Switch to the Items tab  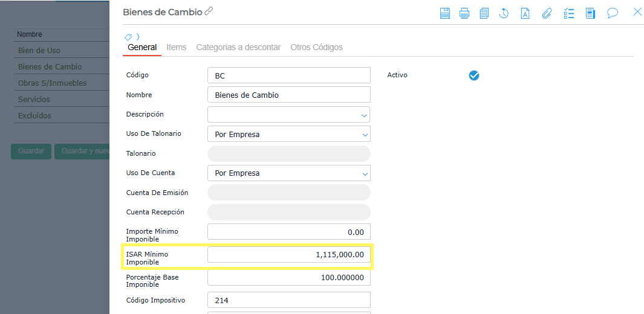click(x=177, y=47)
